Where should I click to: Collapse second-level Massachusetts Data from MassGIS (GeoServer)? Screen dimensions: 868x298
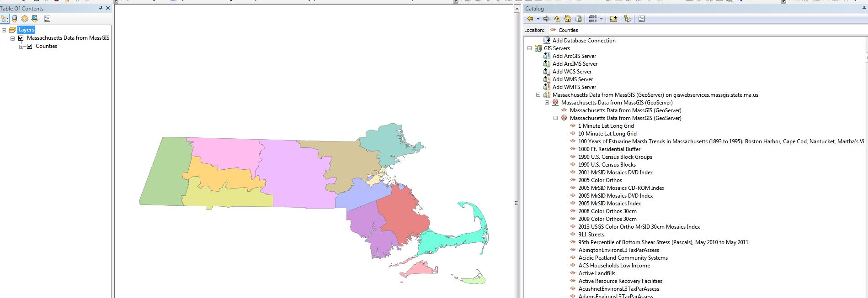(547, 103)
